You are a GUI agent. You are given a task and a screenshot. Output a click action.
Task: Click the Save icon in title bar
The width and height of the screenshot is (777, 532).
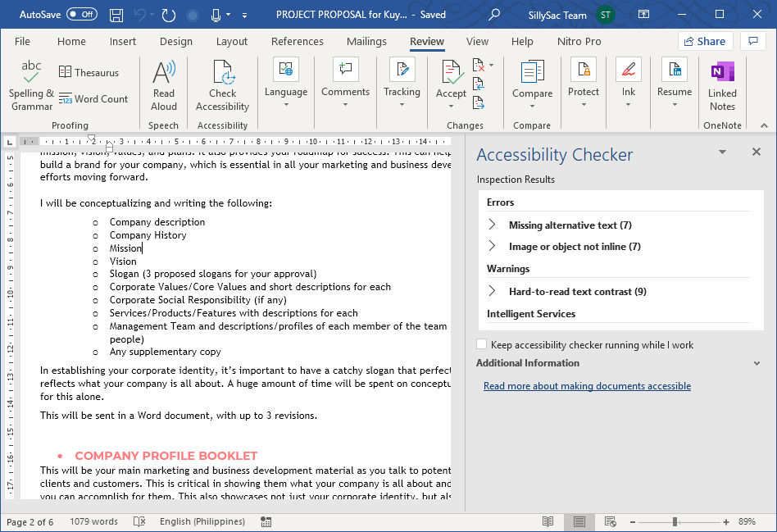pyautogui.click(x=116, y=15)
